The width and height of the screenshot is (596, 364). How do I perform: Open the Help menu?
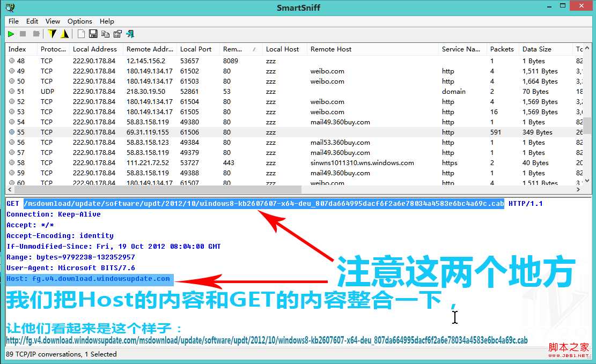point(107,21)
